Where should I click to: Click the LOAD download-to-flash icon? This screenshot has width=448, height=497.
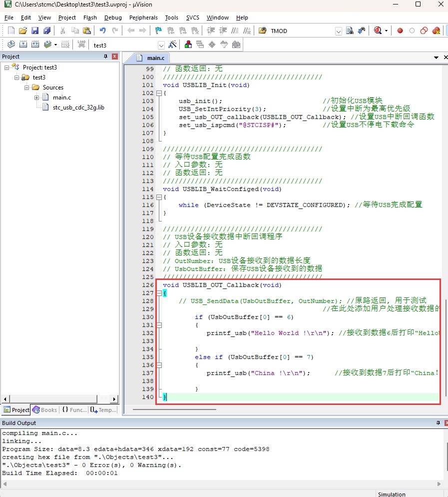tap(81, 44)
